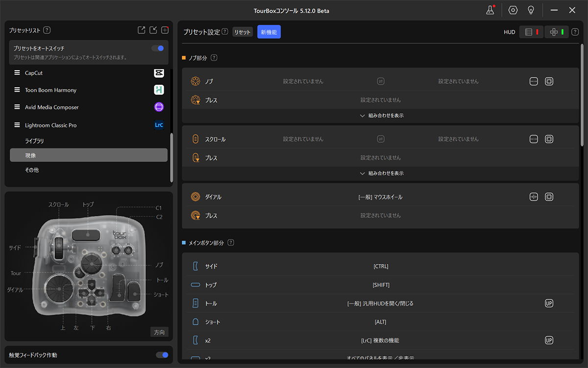Click the UP badge on トール row
Screen dimensions: 588x368
coord(549,303)
